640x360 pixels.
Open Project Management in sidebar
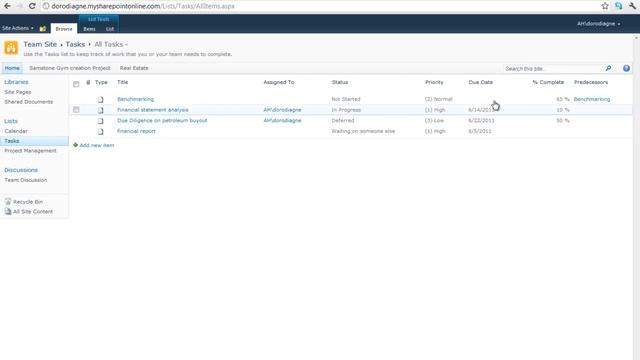pos(30,151)
